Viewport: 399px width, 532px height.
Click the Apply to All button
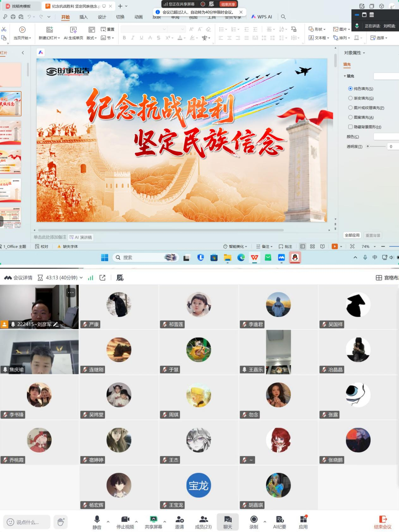(352, 235)
